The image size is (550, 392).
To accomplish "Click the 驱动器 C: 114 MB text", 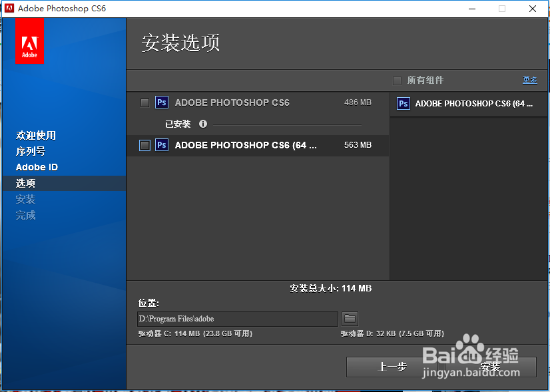I will (195, 333).
